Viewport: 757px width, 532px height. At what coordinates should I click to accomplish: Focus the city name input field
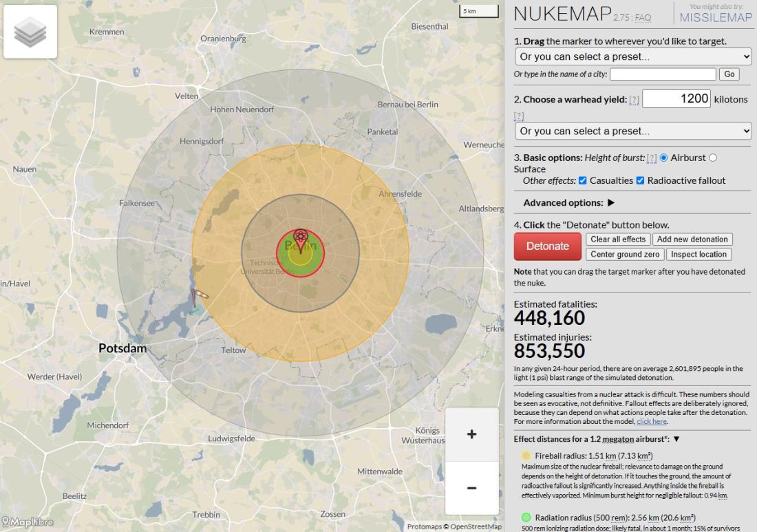pos(663,74)
